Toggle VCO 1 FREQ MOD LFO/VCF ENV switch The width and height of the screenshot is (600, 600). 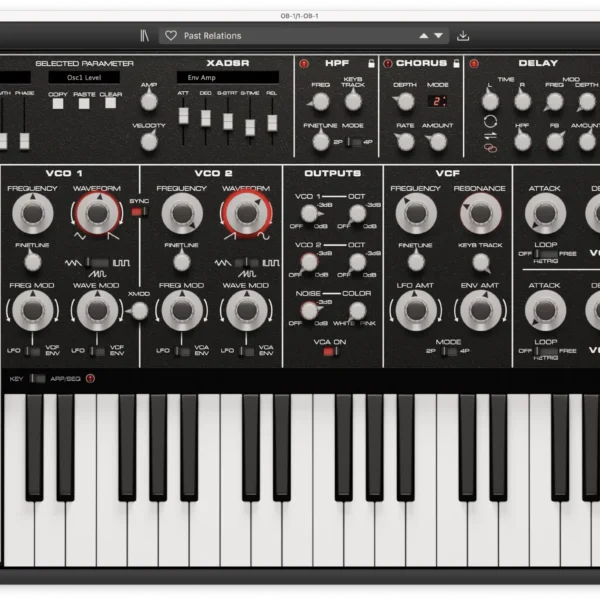pos(32,351)
